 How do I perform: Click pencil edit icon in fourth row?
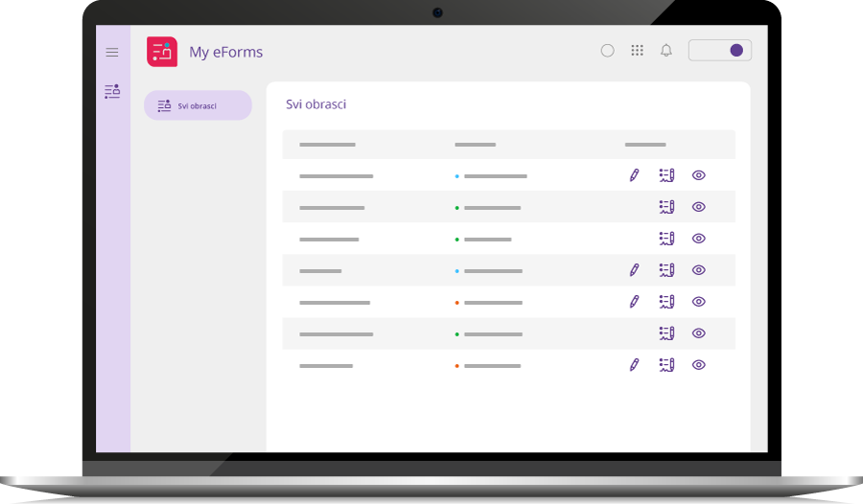(634, 270)
